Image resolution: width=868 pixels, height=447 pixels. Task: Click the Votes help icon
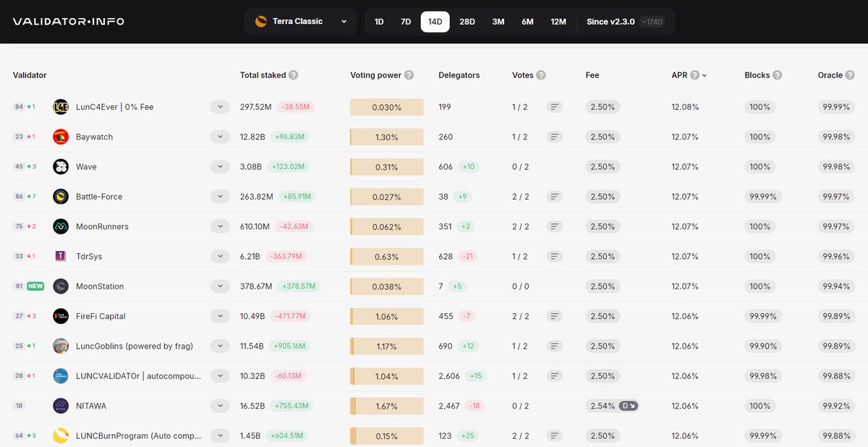coord(541,75)
